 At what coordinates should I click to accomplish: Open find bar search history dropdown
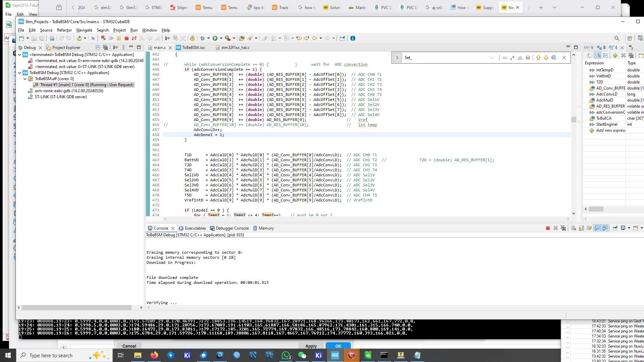492,58
